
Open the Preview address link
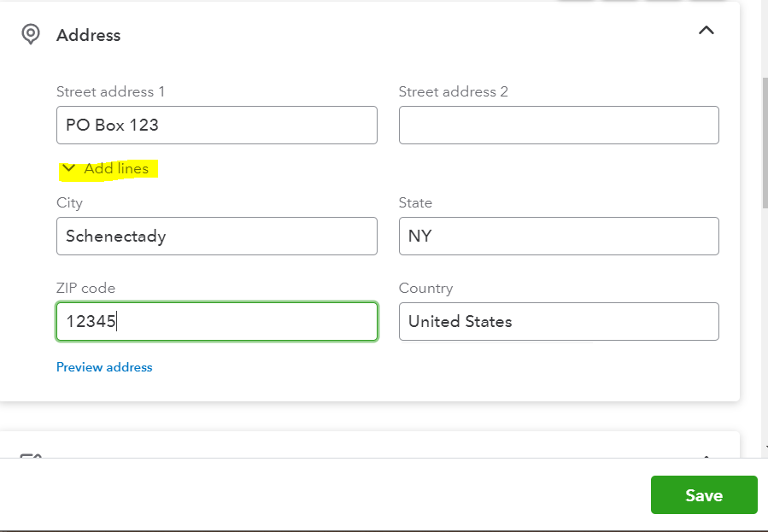(104, 367)
